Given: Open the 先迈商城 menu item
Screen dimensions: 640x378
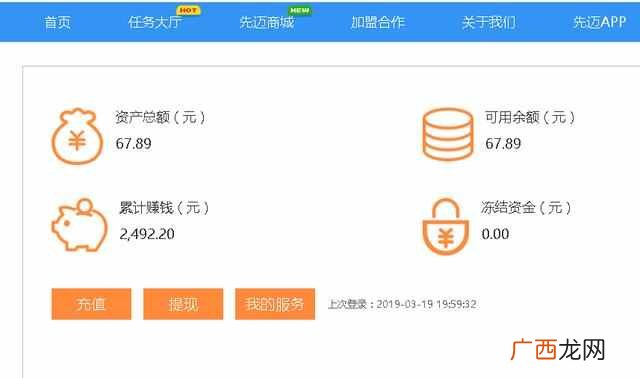Looking at the screenshot, I should pos(267,22).
